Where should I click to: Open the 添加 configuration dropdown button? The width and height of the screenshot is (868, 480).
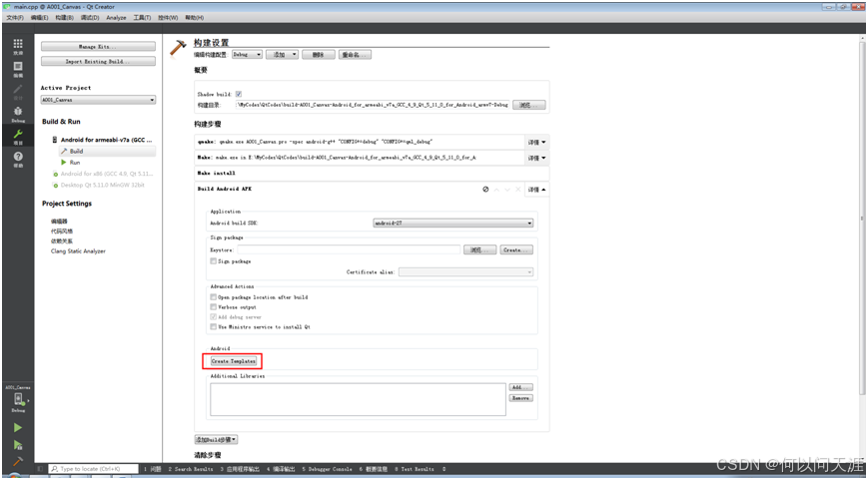pos(283,55)
